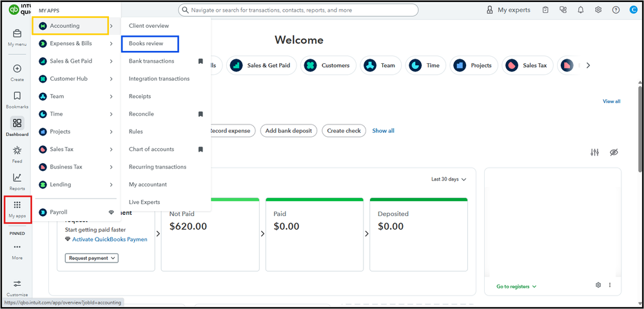
Task: Click the View all link
Action: coord(612,101)
